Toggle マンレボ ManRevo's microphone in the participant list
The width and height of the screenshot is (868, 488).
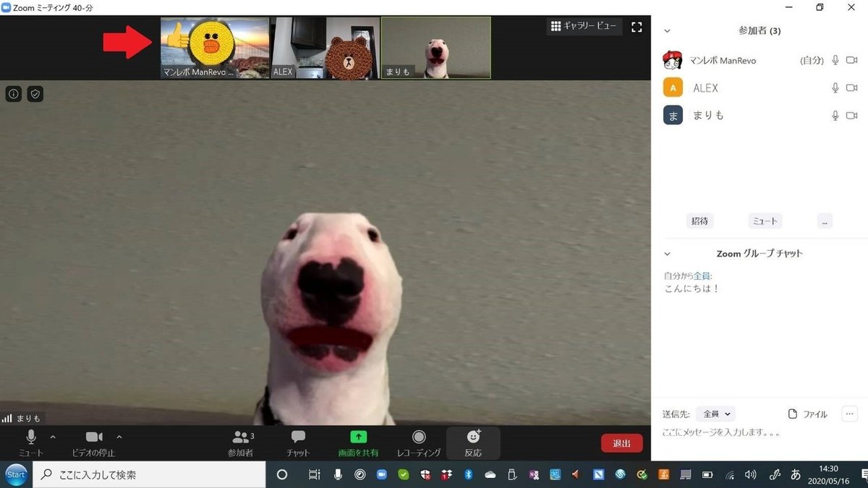835,61
